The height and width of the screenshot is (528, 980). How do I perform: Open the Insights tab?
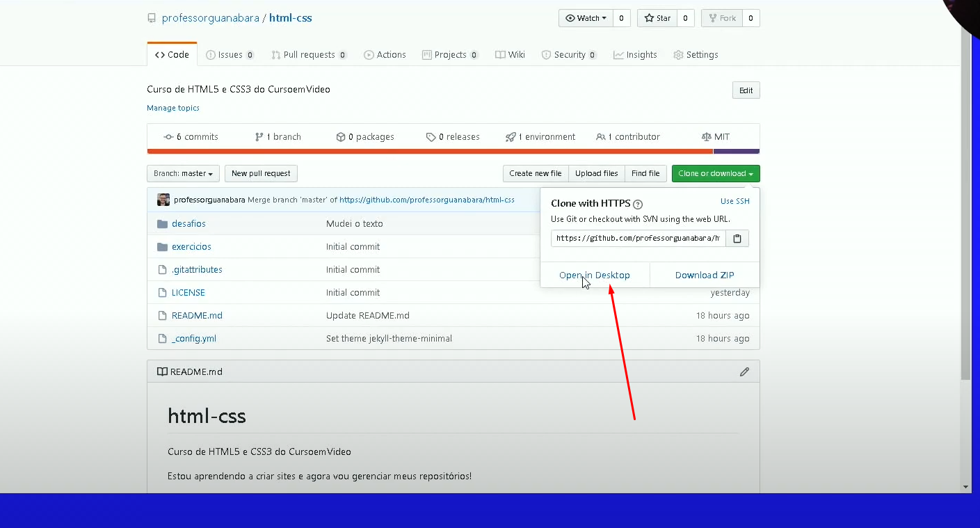tap(635, 55)
